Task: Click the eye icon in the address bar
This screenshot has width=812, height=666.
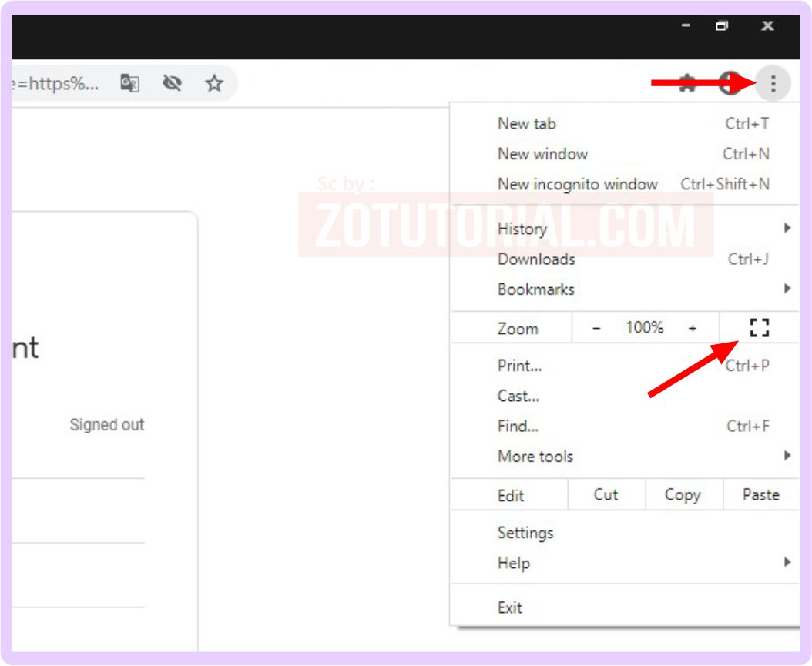Action: (x=173, y=83)
